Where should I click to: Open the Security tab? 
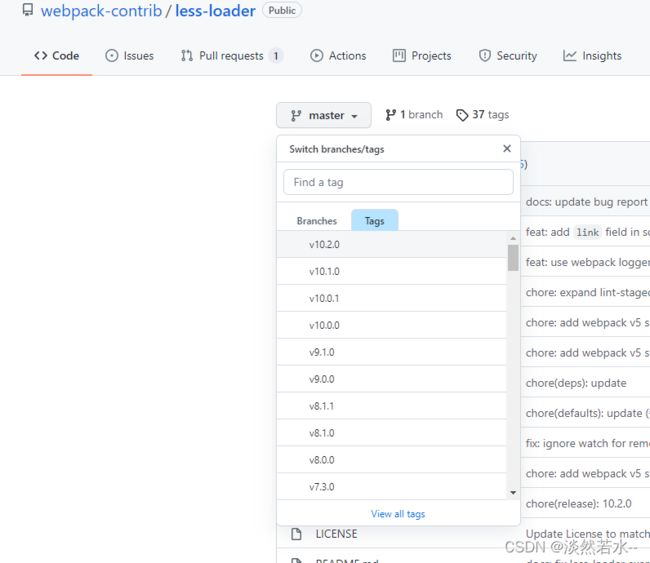click(508, 56)
